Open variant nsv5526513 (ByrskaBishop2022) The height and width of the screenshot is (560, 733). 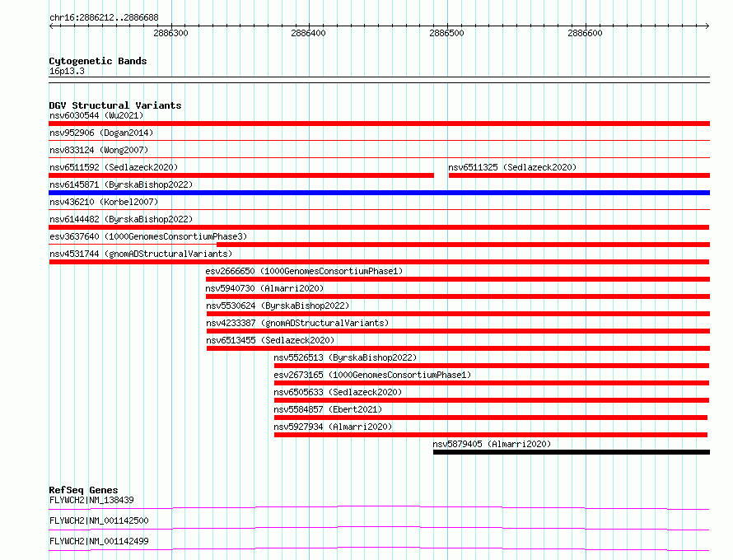(x=345, y=357)
